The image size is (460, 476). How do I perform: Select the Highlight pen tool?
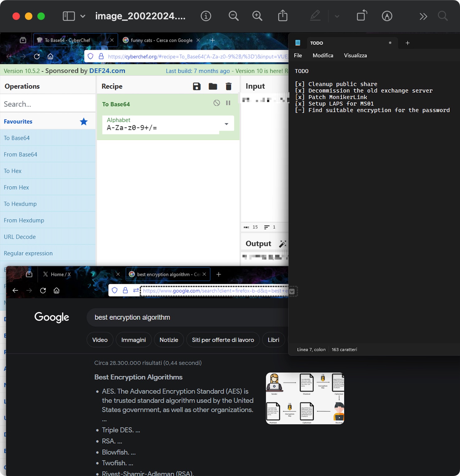[x=315, y=16]
